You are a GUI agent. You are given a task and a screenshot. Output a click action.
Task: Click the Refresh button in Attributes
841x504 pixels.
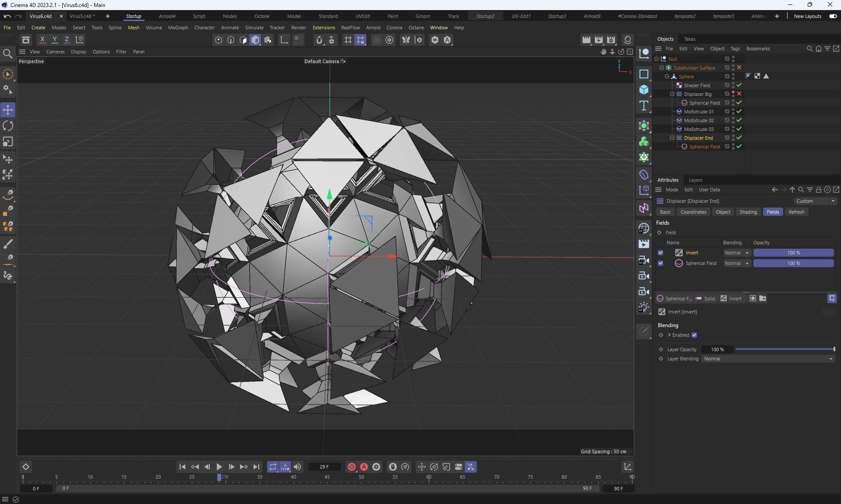tap(796, 212)
